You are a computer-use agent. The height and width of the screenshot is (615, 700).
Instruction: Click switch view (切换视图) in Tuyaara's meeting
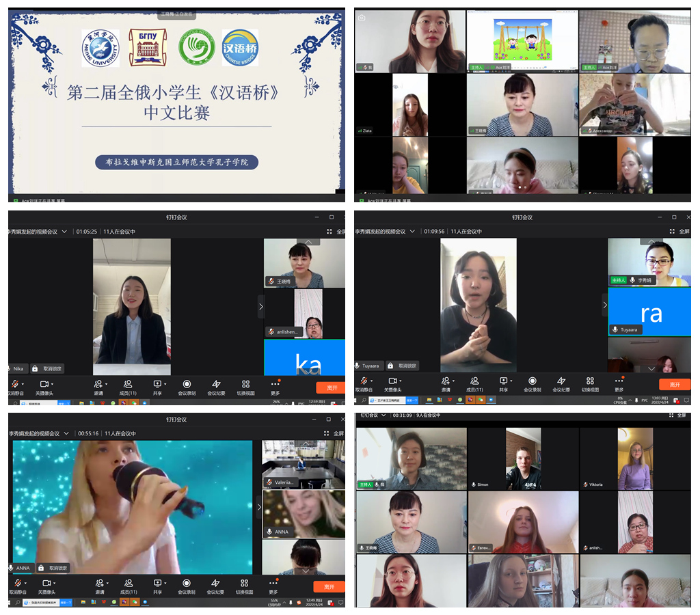tap(590, 384)
